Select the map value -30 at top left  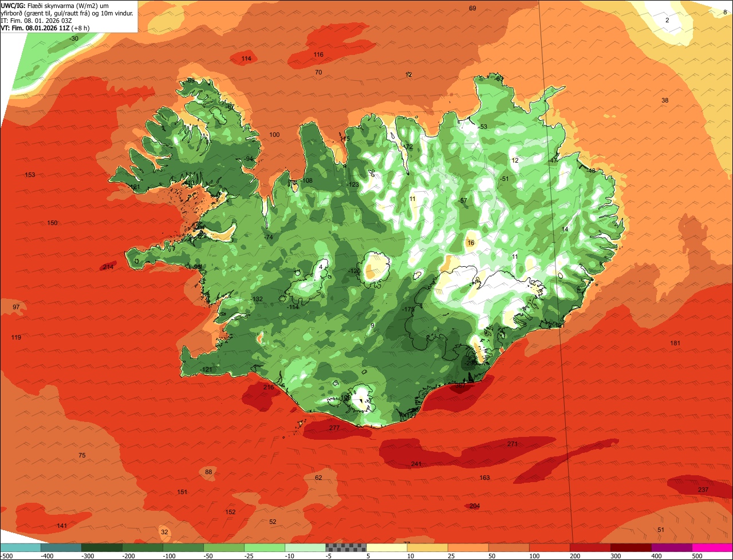(74, 39)
